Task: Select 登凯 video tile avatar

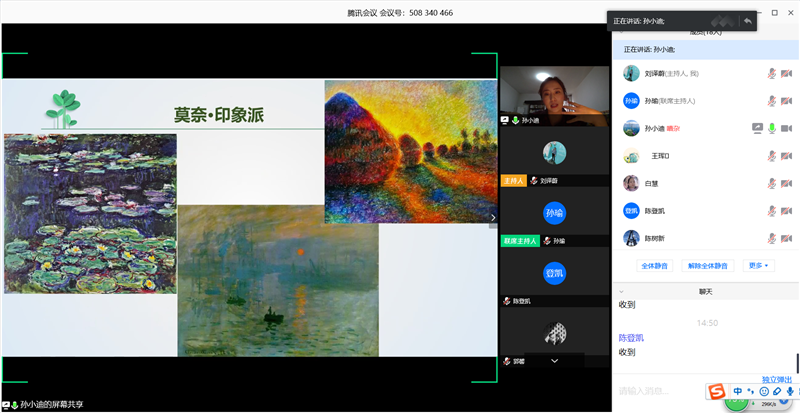Action: click(x=555, y=274)
